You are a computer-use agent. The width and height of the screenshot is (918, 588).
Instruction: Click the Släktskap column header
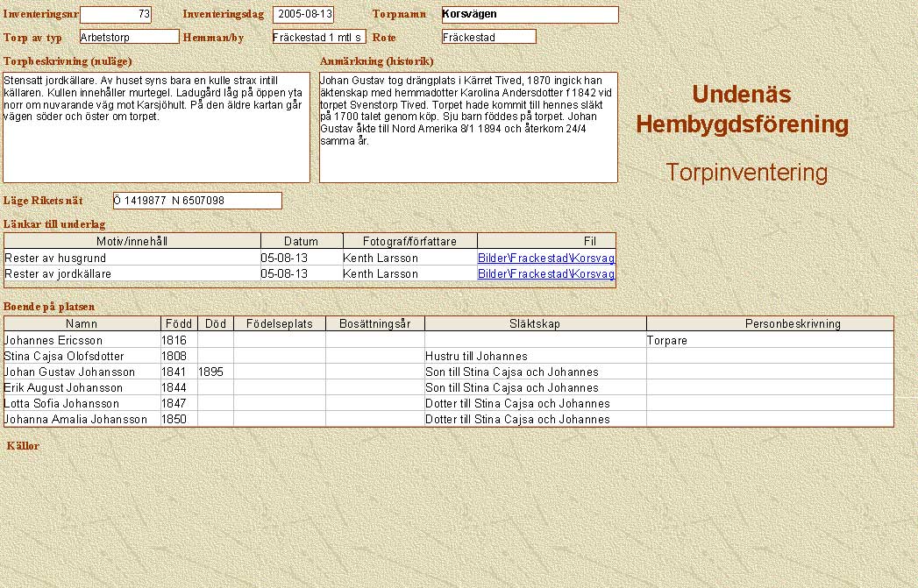pos(535,323)
